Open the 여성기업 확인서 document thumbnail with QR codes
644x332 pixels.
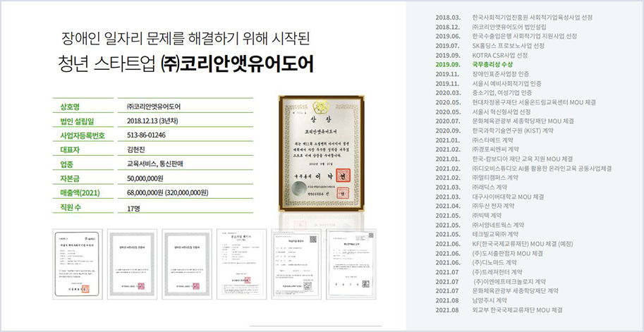tap(296, 264)
